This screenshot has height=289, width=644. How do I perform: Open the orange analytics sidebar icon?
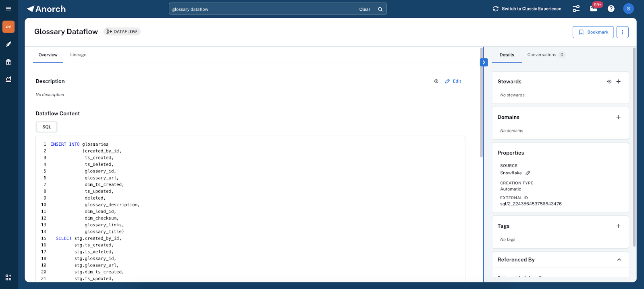[8, 27]
